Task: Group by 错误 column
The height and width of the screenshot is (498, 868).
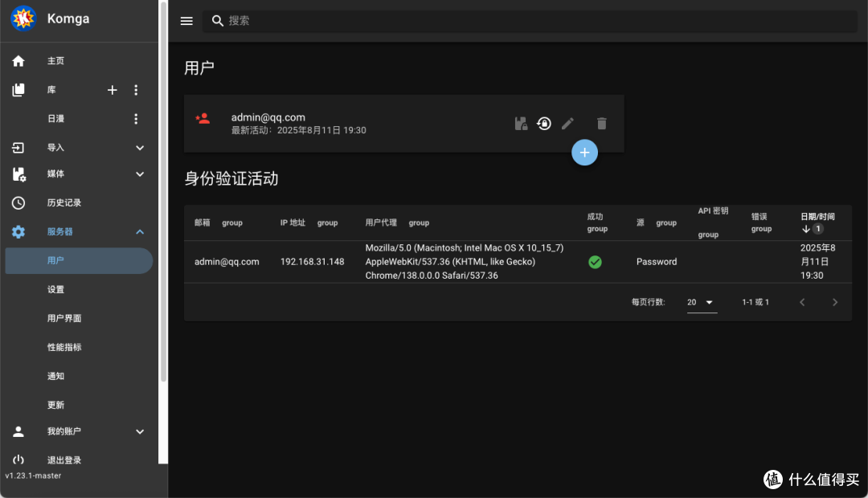Action: [x=761, y=229]
